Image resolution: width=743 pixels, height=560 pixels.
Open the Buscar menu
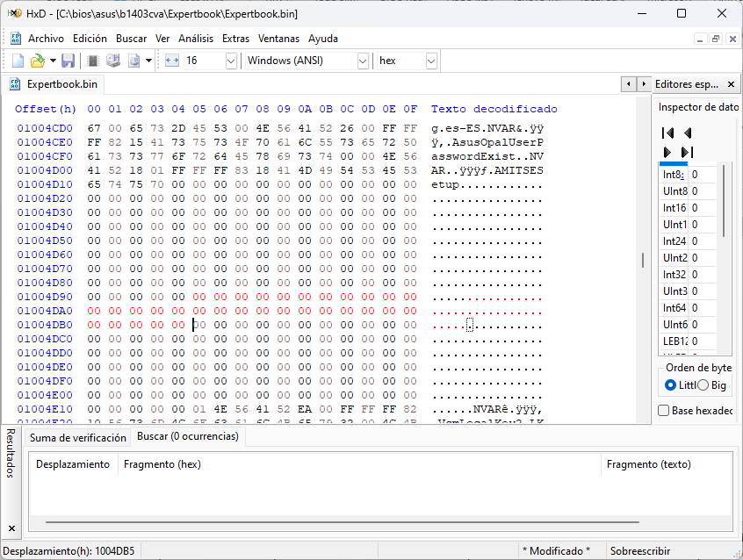(131, 39)
